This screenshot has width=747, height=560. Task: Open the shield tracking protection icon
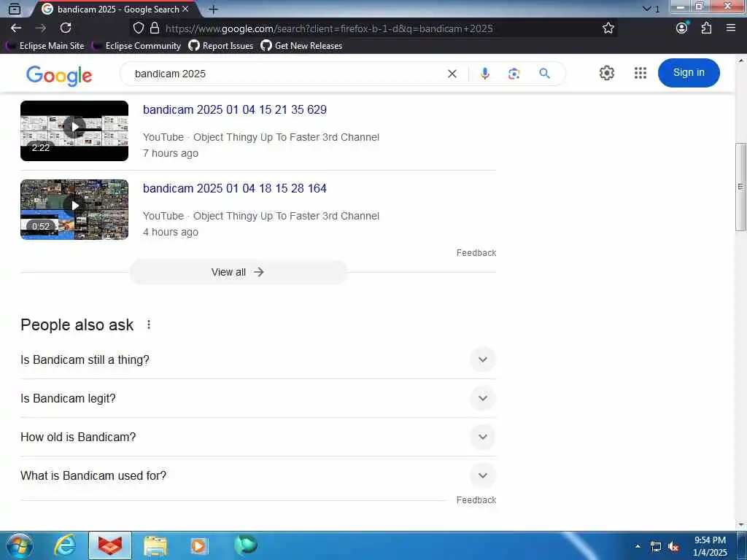138,28
